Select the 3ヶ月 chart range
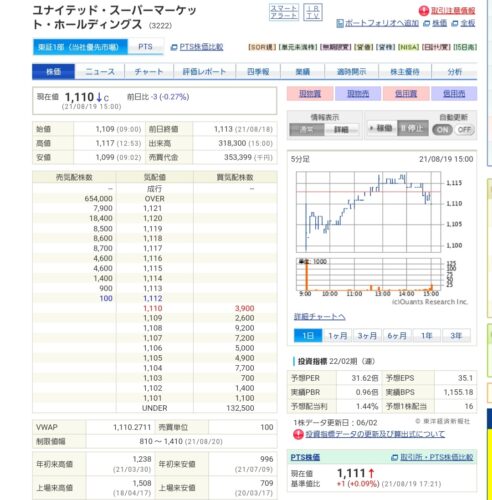The width and height of the screenshot is (492, 500). (x=367, y=336)
